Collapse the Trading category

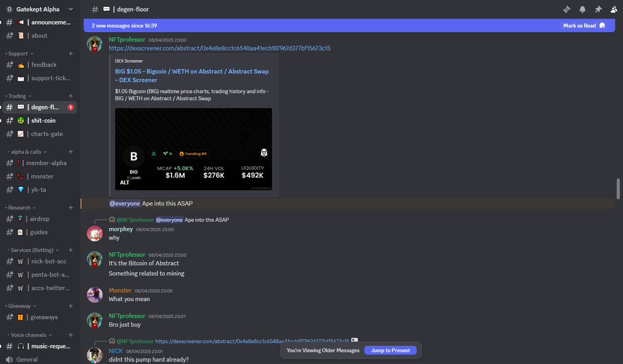coord(19,96)
